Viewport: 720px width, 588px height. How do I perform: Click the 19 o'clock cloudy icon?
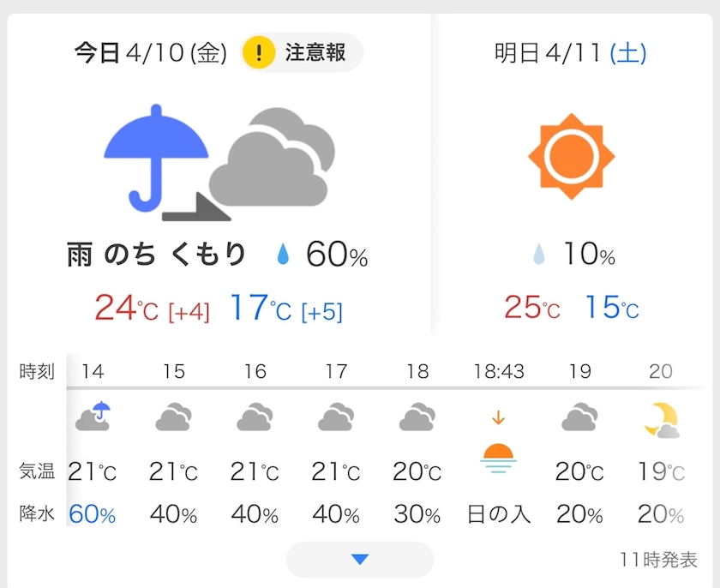coord(579,417)
